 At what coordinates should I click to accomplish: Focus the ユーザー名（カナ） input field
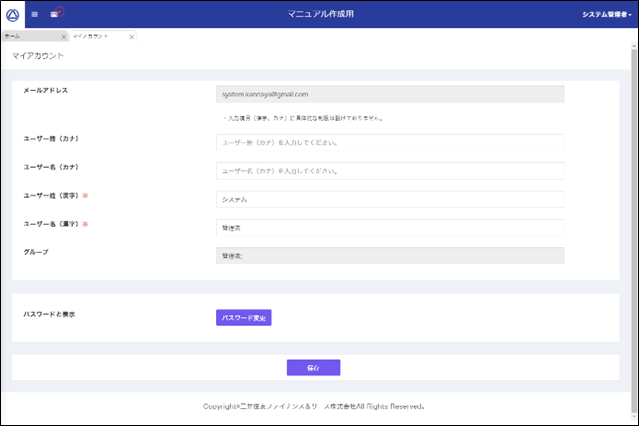(390, 171)
